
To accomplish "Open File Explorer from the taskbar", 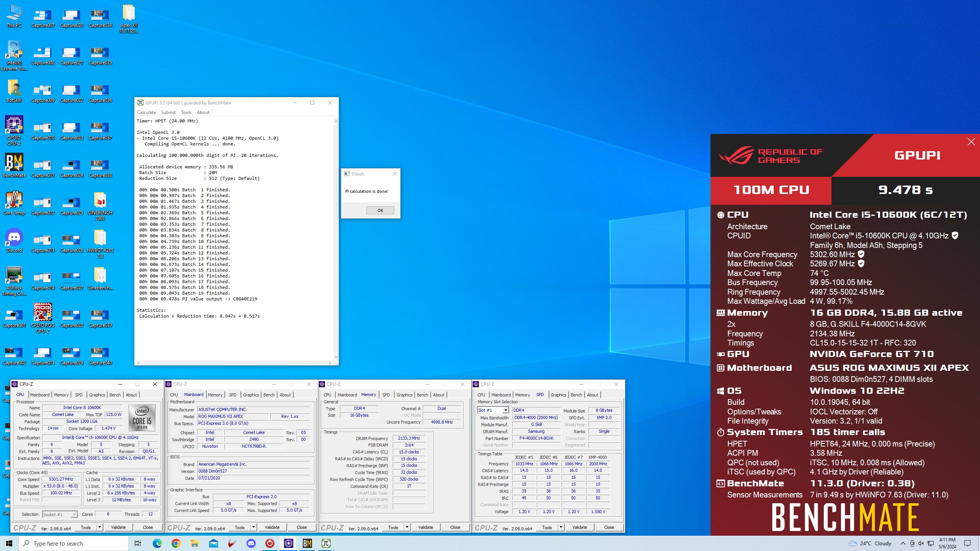I will tap(195, 543).
